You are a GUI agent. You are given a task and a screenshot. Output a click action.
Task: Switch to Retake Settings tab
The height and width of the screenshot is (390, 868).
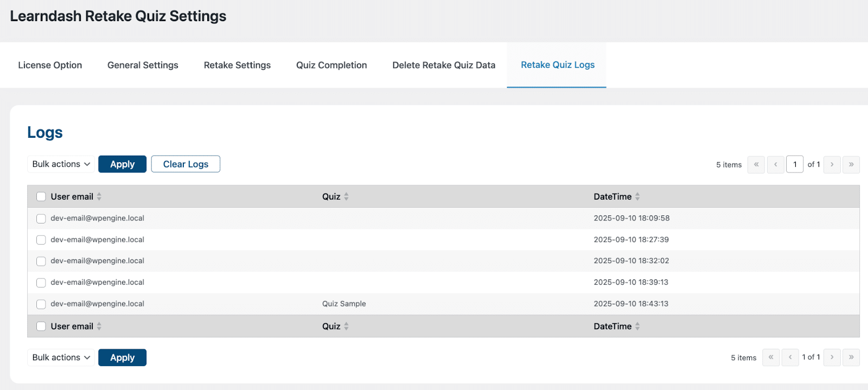237,65
